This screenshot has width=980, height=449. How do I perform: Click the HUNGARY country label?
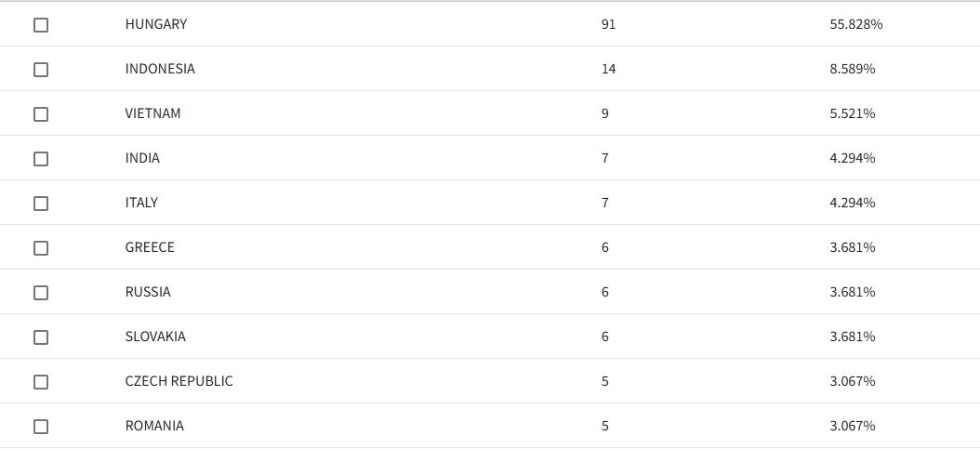[x=155, y=24]
